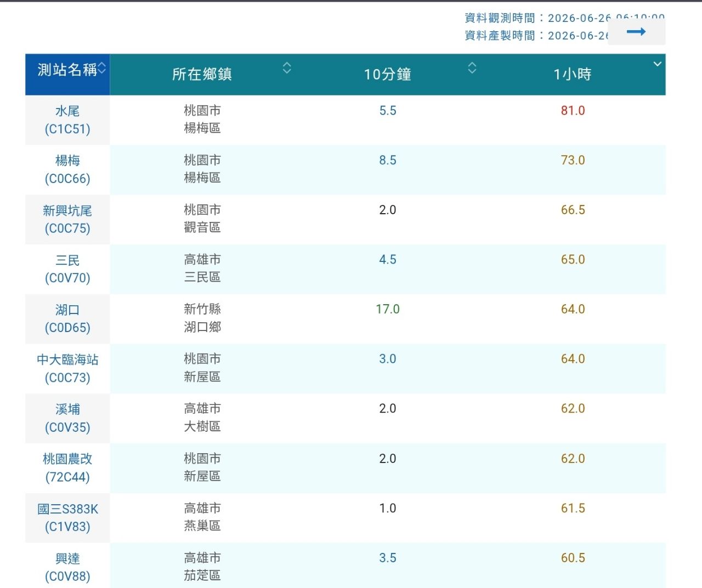Select the 10分鐘 column header
This screenshot has width=702, height=588.
coord(388,75)
